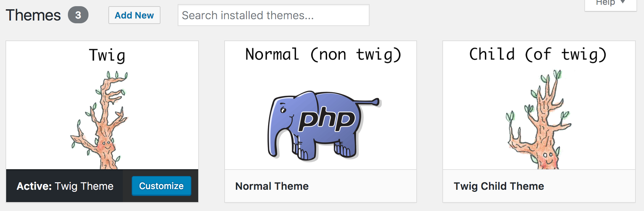Image resolution: width=644 pixels, height=211 pixels.
Task: Click the Customize button for Twig Theme
Action: 162,186
